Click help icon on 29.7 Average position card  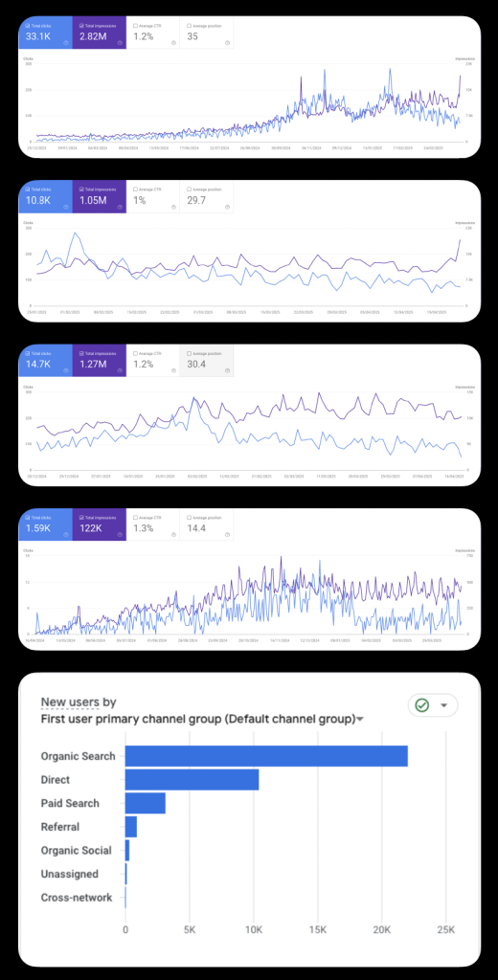(x=227, y=208)
